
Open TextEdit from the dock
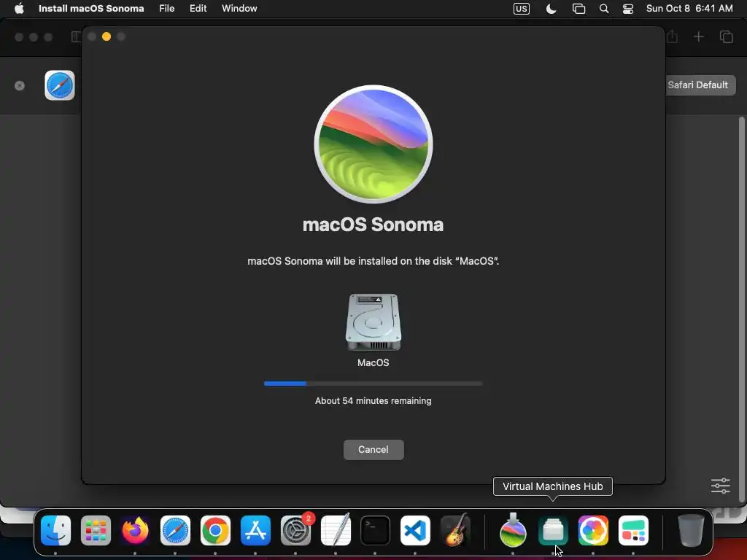(336, 531)
